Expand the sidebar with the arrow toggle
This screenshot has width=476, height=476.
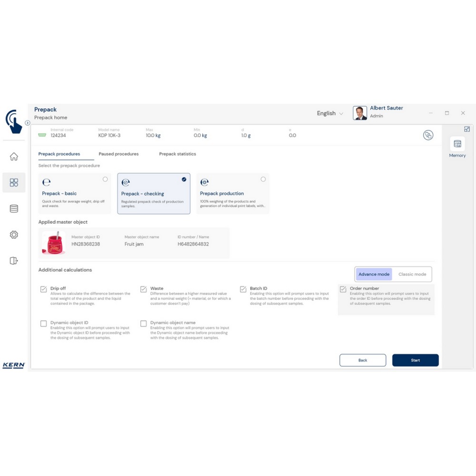pyautogui.click(x=28, y=123)
